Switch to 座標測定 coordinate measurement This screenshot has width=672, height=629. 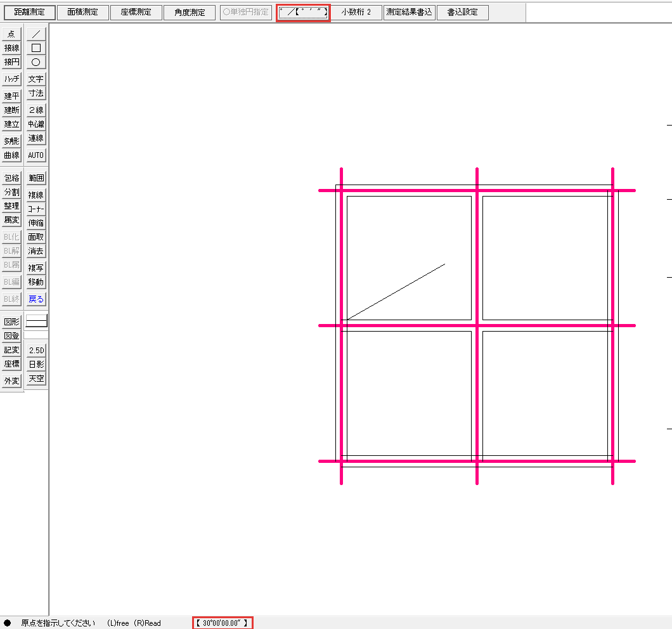(136, 12)
